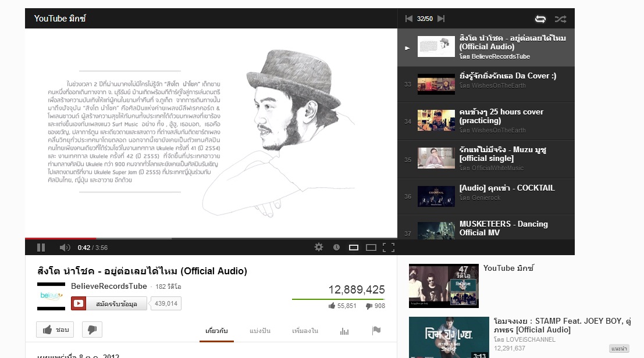Screen dimensions: 644x358
Task: Click thumbnail of playlist video 33
Action: (x=436, y=84)
